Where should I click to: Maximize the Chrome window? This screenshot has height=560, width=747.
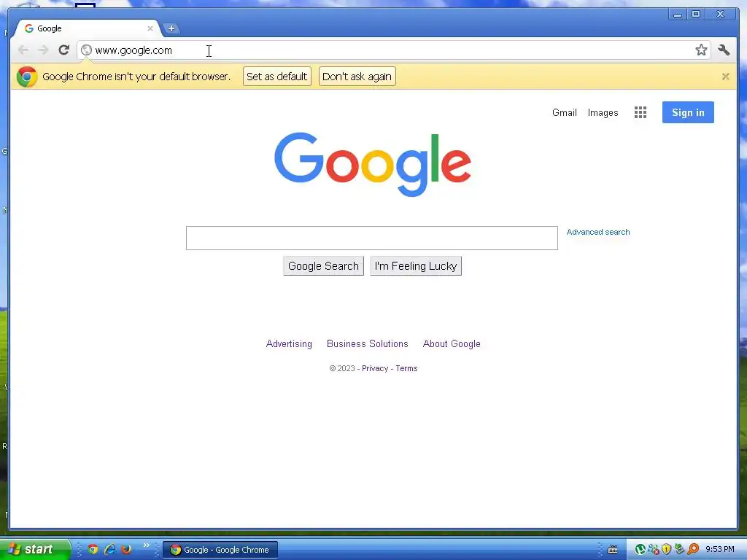coord(696,15)
